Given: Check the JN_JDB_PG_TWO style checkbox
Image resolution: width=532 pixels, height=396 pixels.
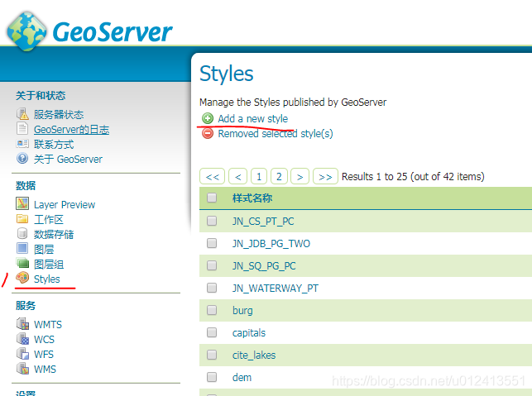Looking at the screenshot, I should [212, 243].
